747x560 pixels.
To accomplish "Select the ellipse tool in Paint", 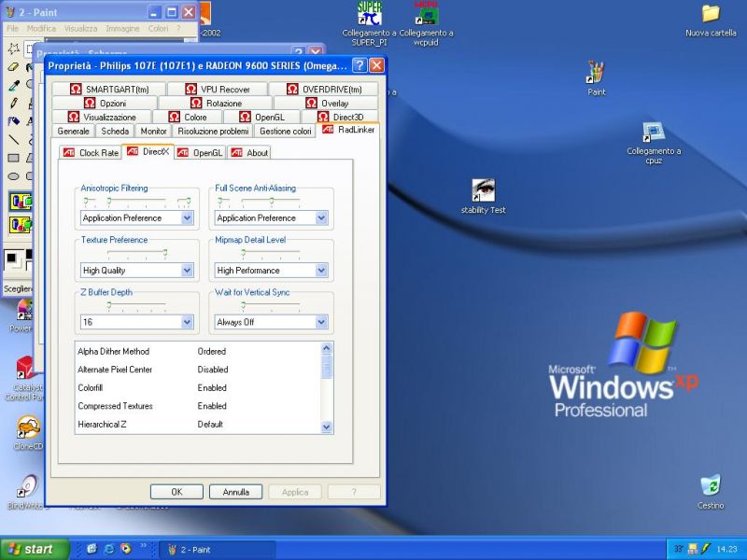I will coord(13,175).
